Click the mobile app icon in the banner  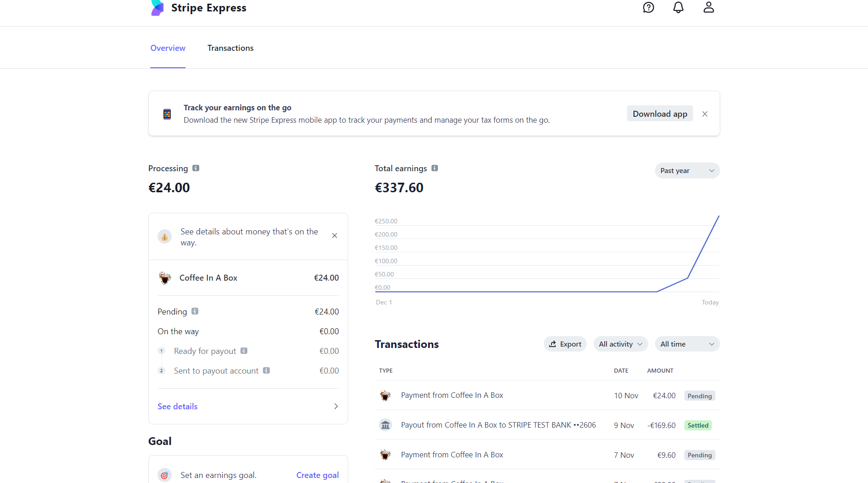pos(167,114)
